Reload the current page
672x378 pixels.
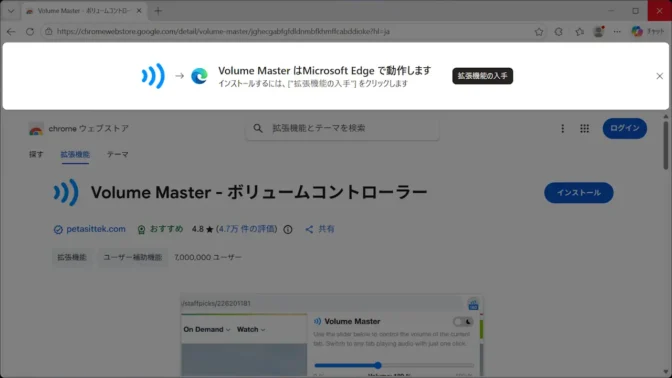coord(30,32)
